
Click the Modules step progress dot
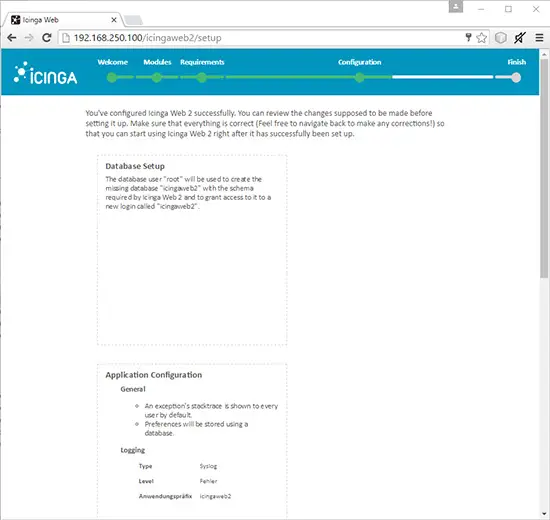click(157, 78)
